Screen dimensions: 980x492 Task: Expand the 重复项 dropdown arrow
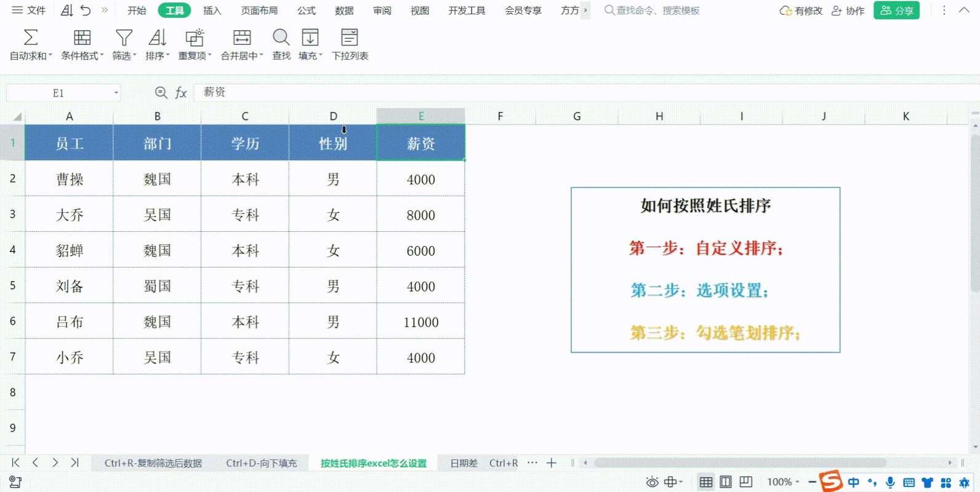pyautogui.click(x=209, y=56)
